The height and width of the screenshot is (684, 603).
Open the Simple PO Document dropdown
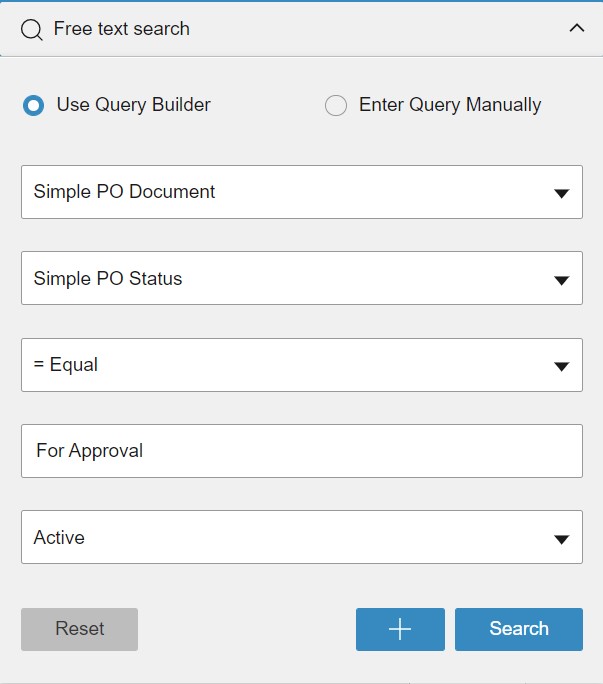click(300, 192)
